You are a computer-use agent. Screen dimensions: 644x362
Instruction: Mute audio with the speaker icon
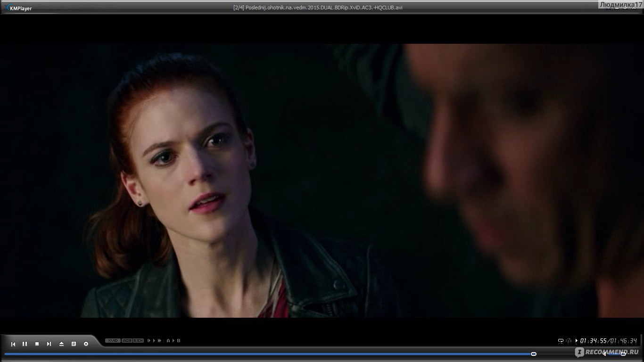pos(605,354)
